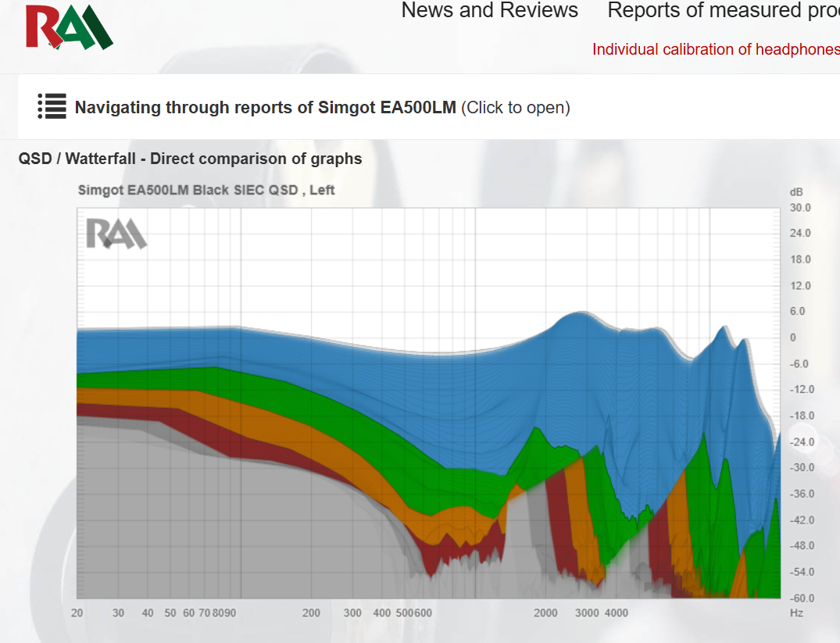Click the QSD / Watterfall section heading
Screen dimensions: 840x643
pos(190,159)
